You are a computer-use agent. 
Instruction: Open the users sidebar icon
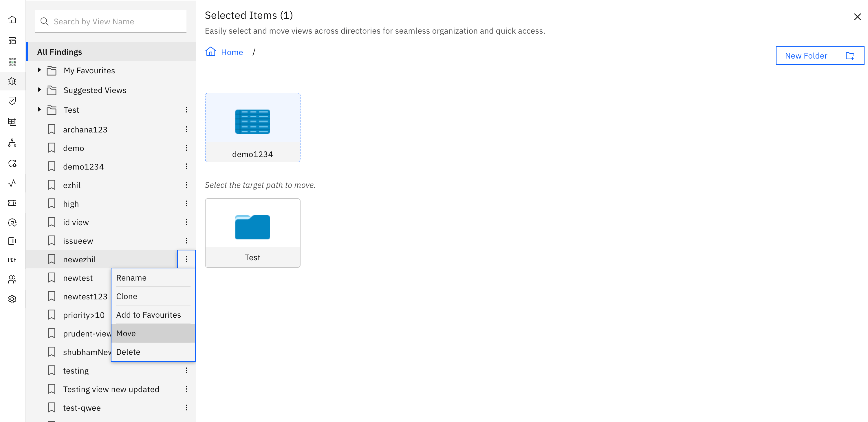click(12, 279)
